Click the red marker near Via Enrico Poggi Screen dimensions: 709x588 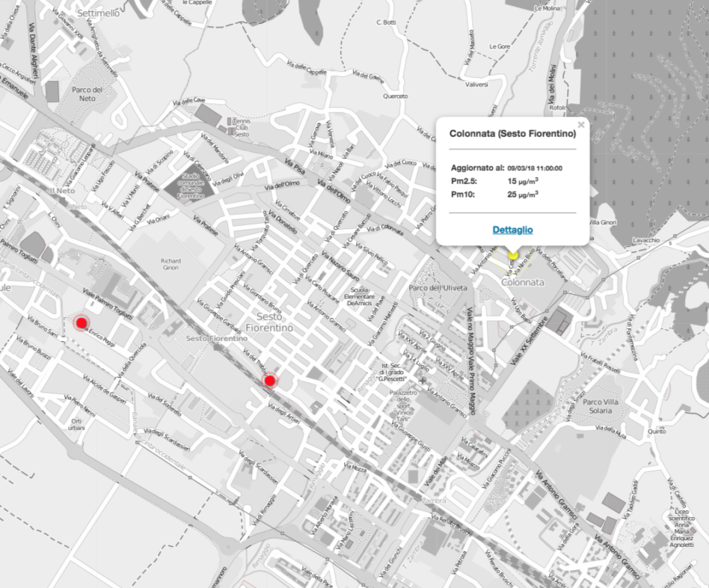82,323
